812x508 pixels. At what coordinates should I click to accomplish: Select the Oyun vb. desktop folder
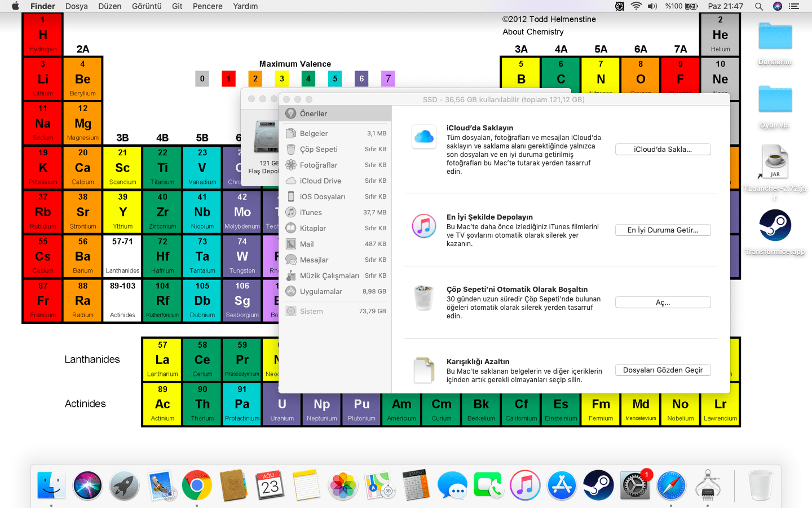pyautogui.click(x=775, y=107)
